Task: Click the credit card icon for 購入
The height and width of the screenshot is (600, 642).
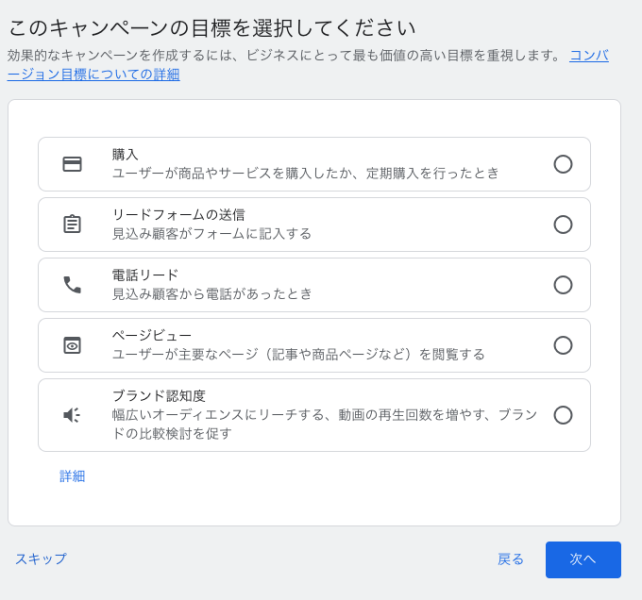Action: point(72,164)
